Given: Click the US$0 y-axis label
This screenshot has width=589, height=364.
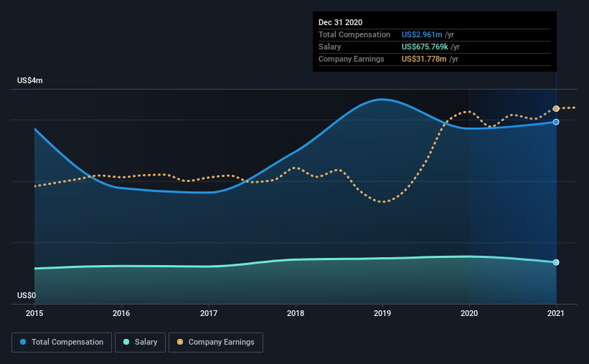Looking at the screenshot, I should [27, 296].
